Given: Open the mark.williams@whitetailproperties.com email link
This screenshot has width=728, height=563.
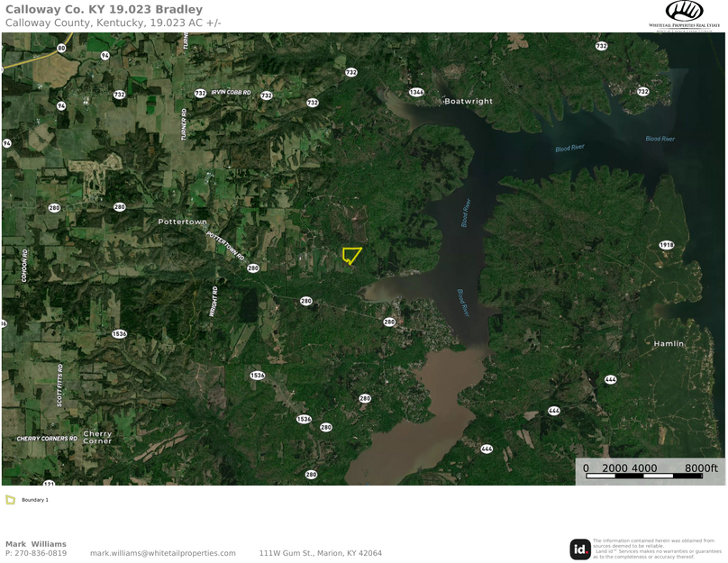Looking at the screenshot, I should coord(162,553).
